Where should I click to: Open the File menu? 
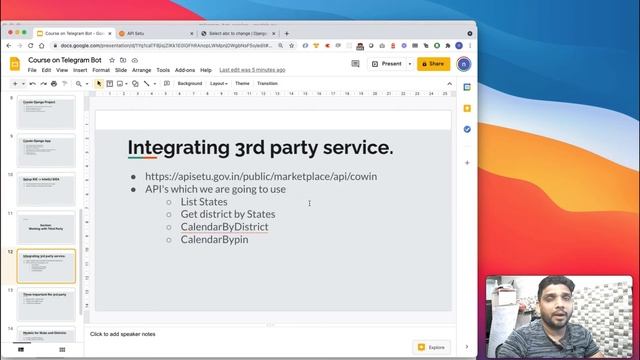32,70
